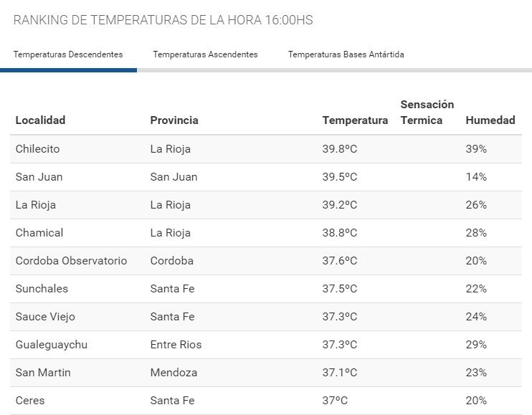
Task: Click the 39.8ºC temperature value
Action: point(340,149)
